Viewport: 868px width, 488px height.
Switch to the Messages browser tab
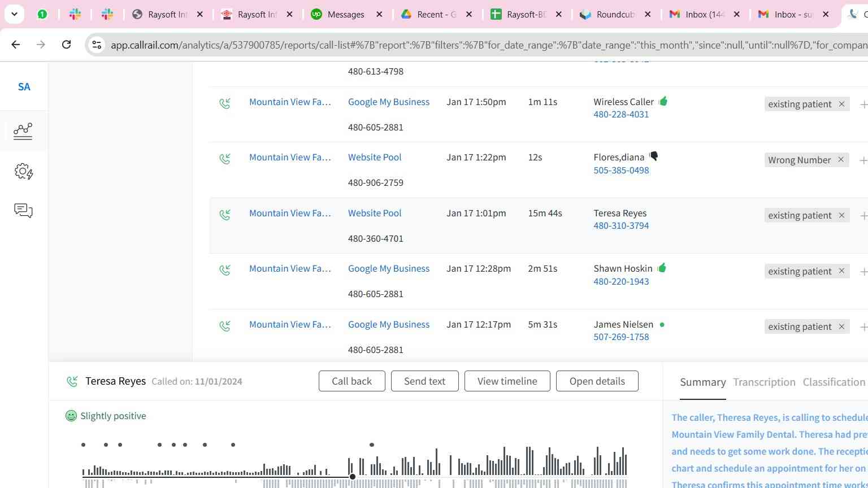click(346, 15)
